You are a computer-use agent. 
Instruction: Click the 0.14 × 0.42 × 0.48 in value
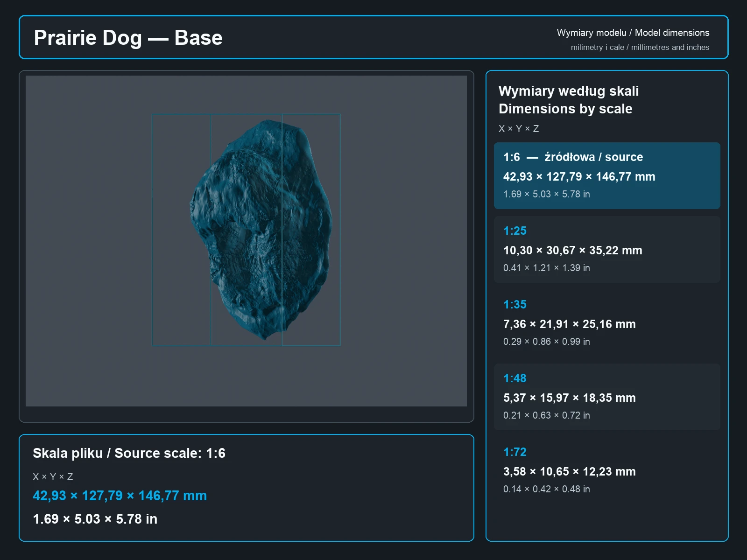546,489
